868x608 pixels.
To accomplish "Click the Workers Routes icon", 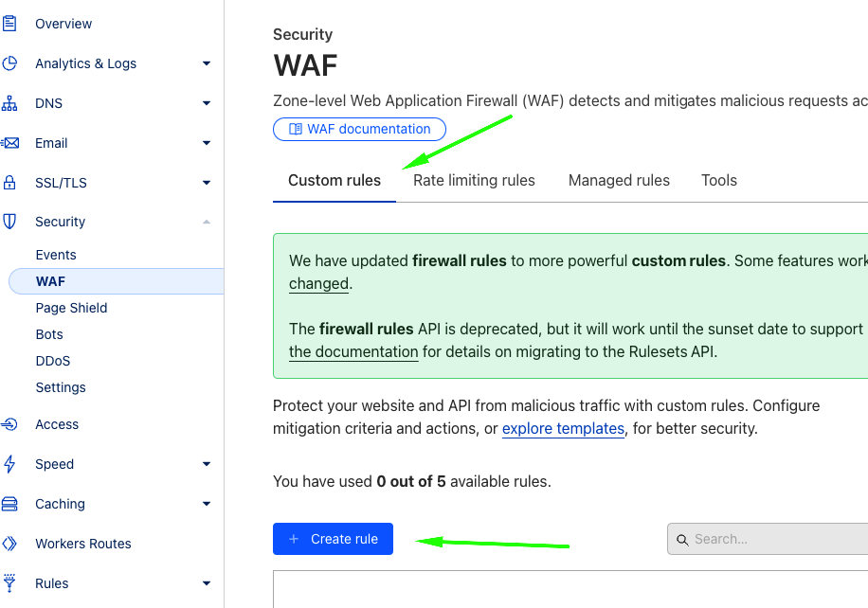I will pos(9,544).
